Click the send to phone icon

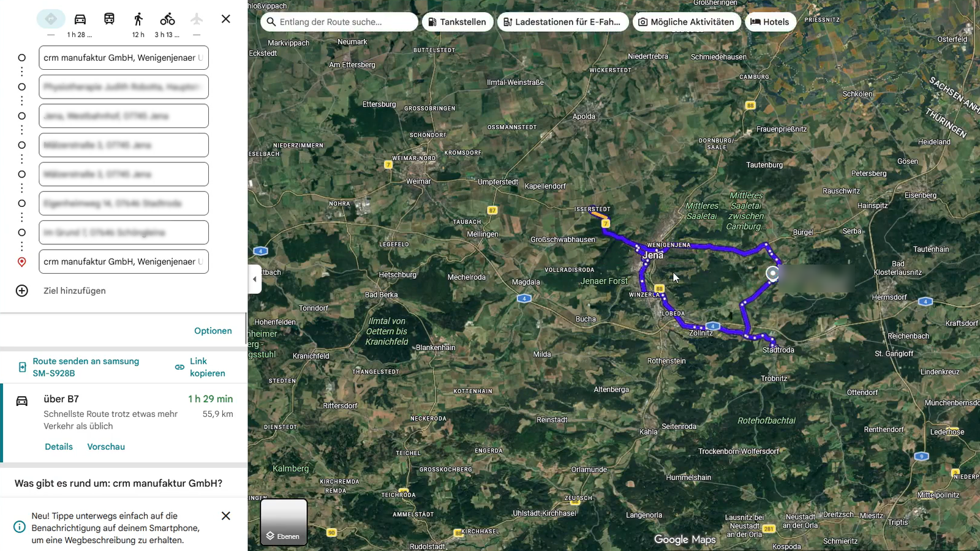pos(23,367)
